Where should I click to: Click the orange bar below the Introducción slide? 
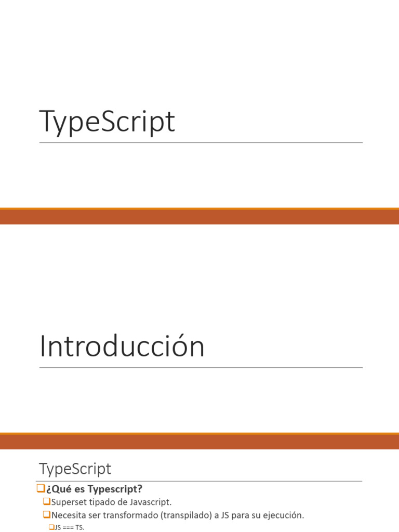[x=199, y=441]
